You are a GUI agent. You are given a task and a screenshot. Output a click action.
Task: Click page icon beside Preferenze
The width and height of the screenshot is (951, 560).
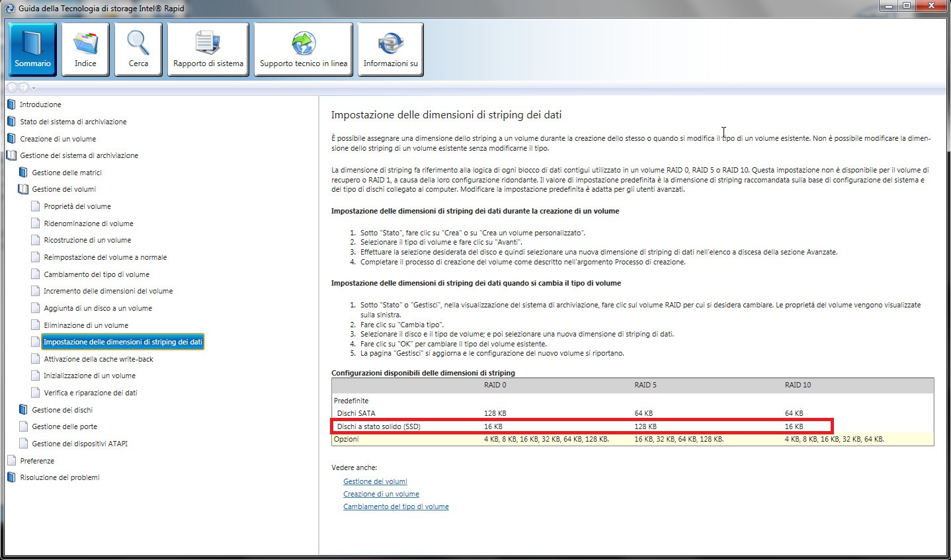[11, 461]
